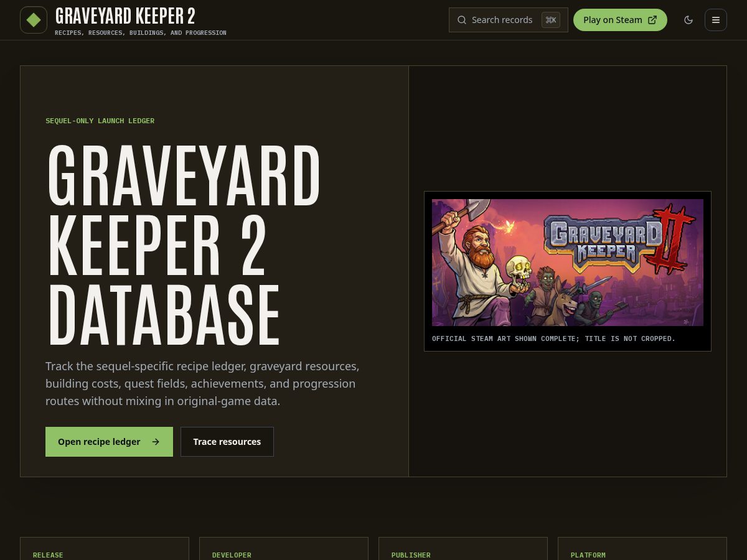The width and height of the screenshot is (747, 560).
Task: Open the Play on Steam button
Action: [x=620, y=20]
